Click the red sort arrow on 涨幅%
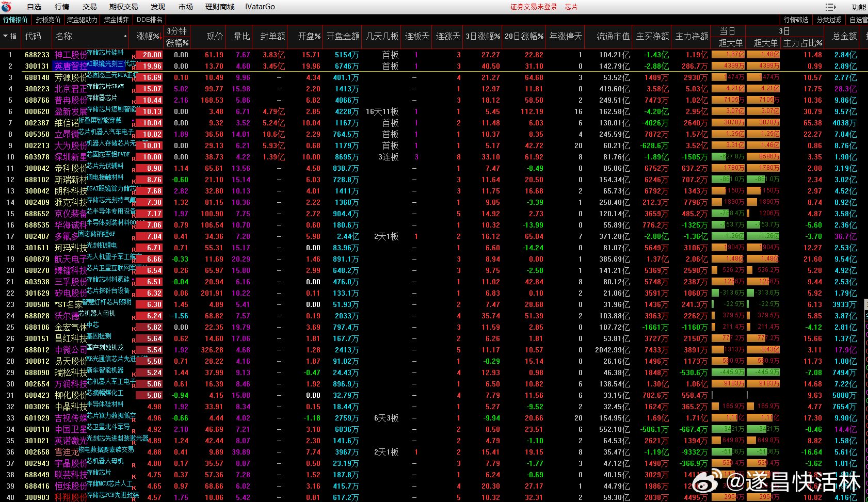868x502 pixels. tap(162, 38)
